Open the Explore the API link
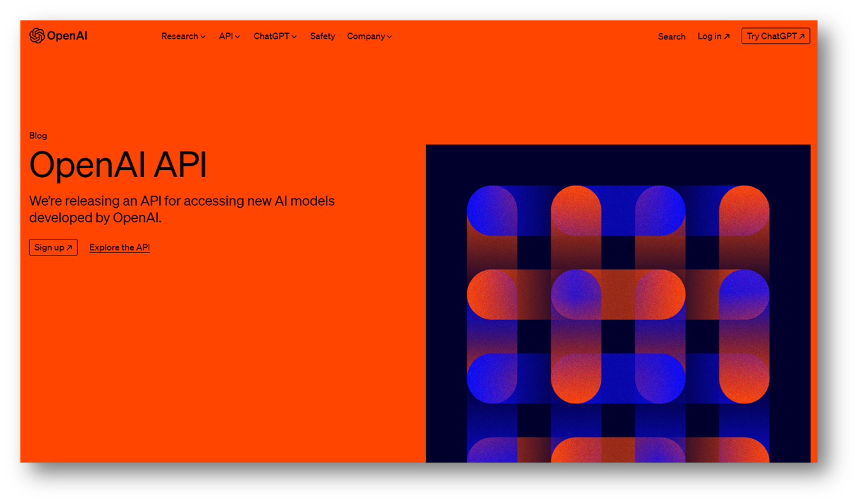 tap(120, 247)
